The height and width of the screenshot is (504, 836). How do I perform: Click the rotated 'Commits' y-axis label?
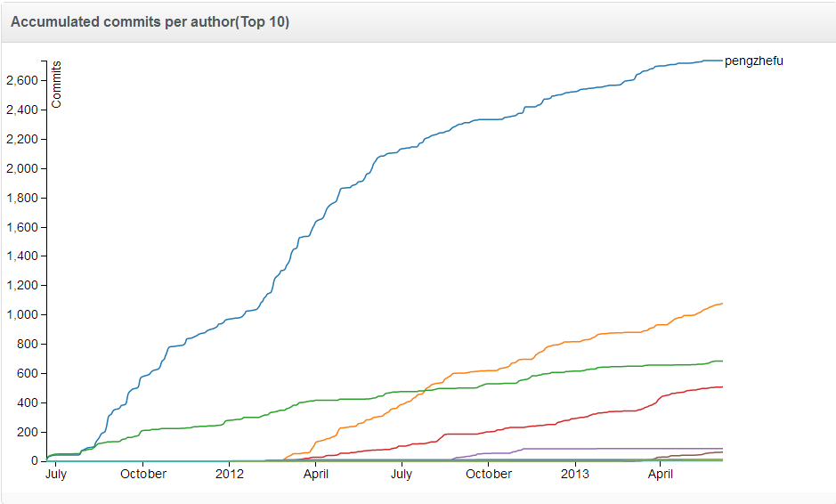(x=57, y=85)
